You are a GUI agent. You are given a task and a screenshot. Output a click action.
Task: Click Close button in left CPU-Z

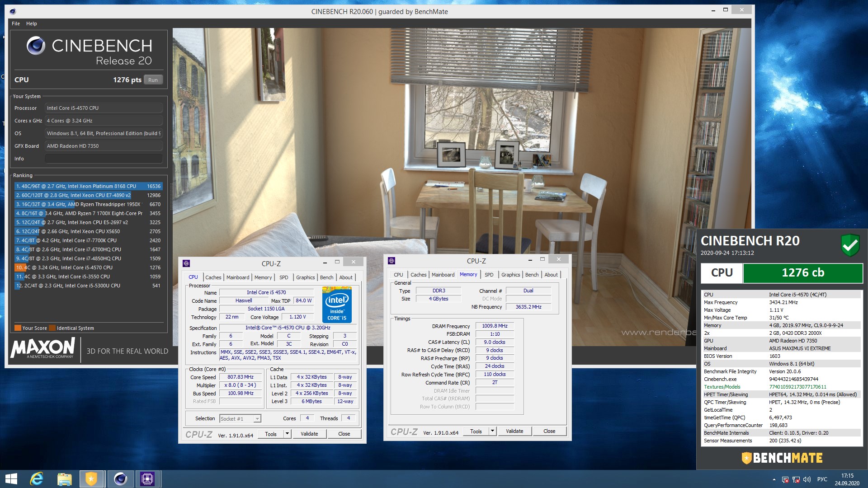point(344,434)
